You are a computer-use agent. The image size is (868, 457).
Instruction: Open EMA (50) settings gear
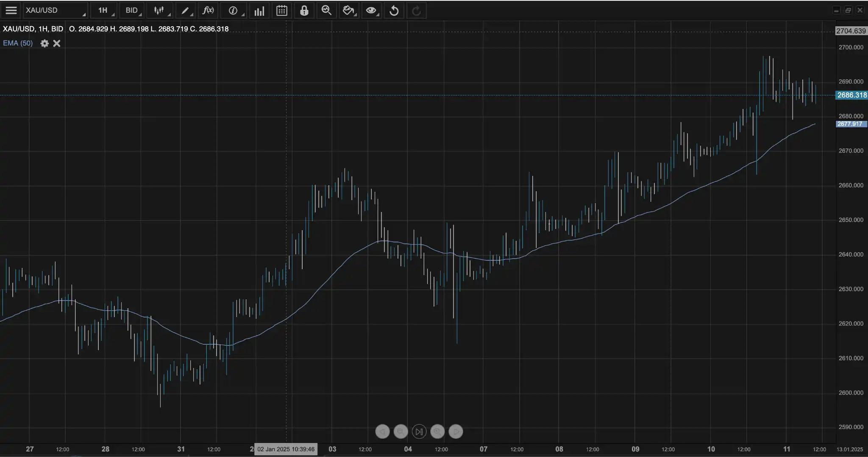pos(45,43)
